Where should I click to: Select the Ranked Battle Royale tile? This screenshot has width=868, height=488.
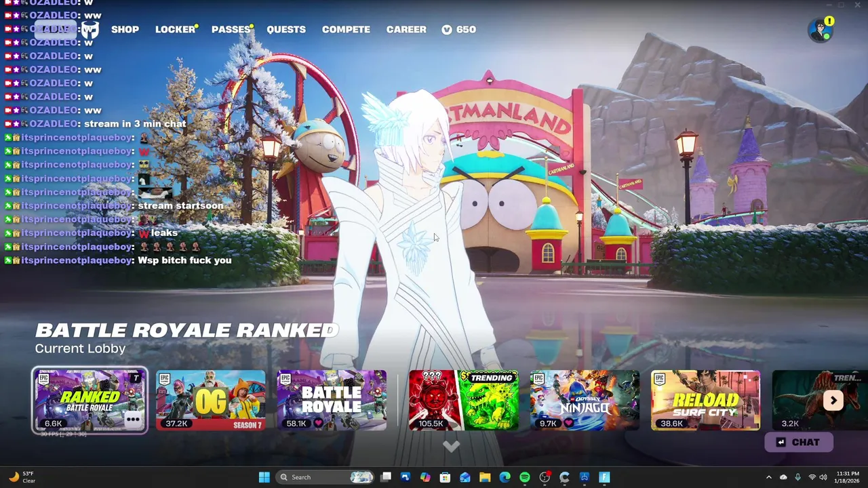click(x=90, y=400)
